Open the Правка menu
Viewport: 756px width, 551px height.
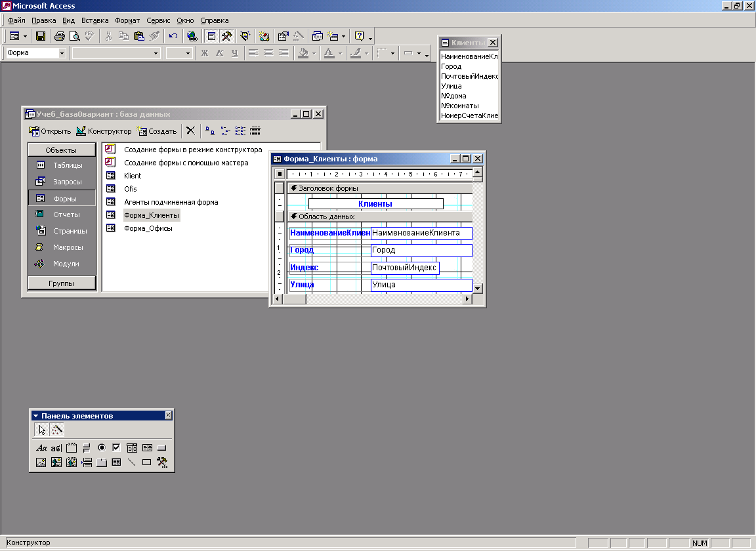point(43,20)
